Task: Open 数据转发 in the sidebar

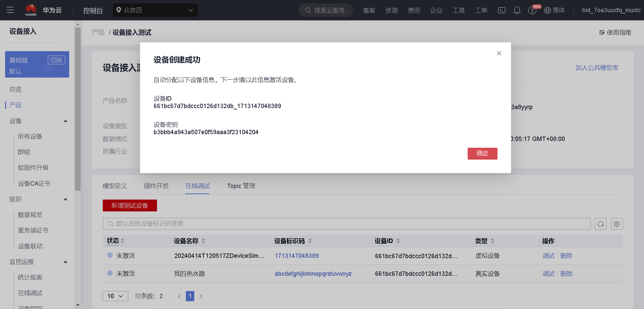Action: 30,215
